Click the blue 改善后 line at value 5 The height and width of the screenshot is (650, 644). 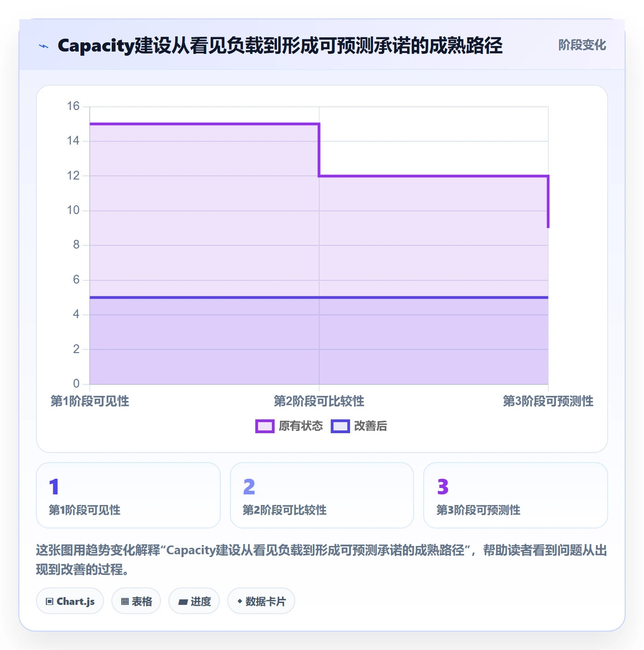[319, 297]
